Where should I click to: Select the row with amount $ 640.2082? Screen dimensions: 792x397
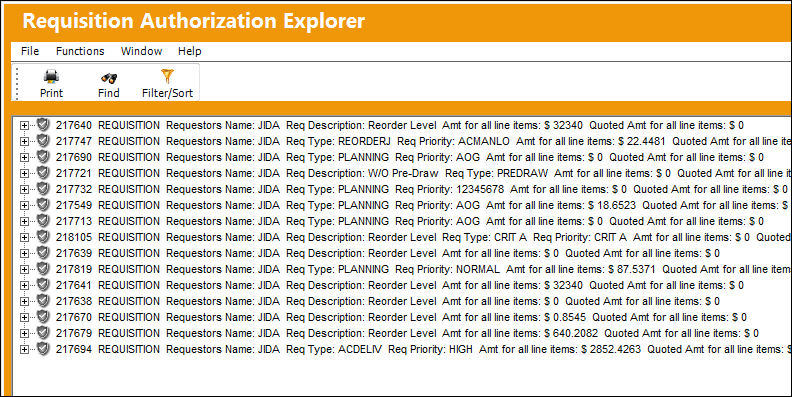(x=407, y=333)
